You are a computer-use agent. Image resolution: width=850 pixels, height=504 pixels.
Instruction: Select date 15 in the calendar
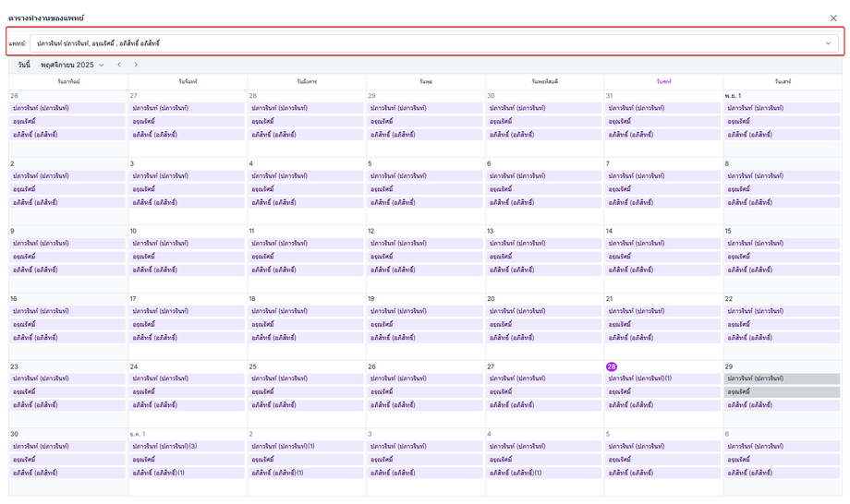pyautogui.click(x=728, y=231)
